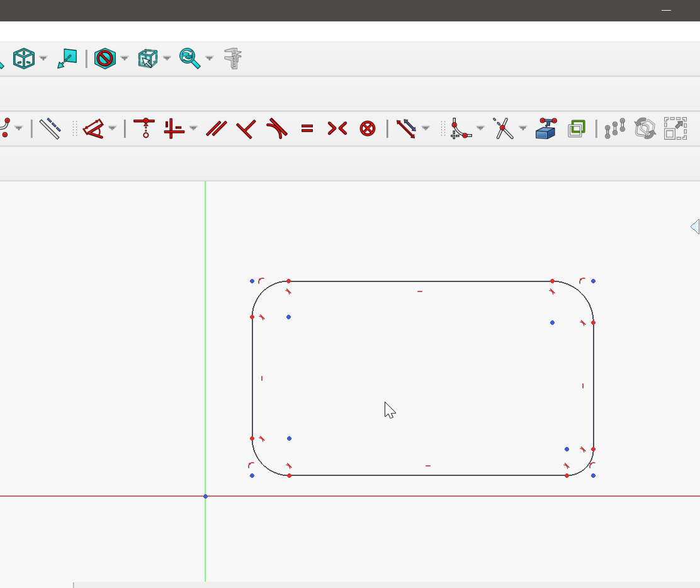Apply the Coincident constraint tool
This screenshot has height=588, width=700.
[x=145, y=128]
